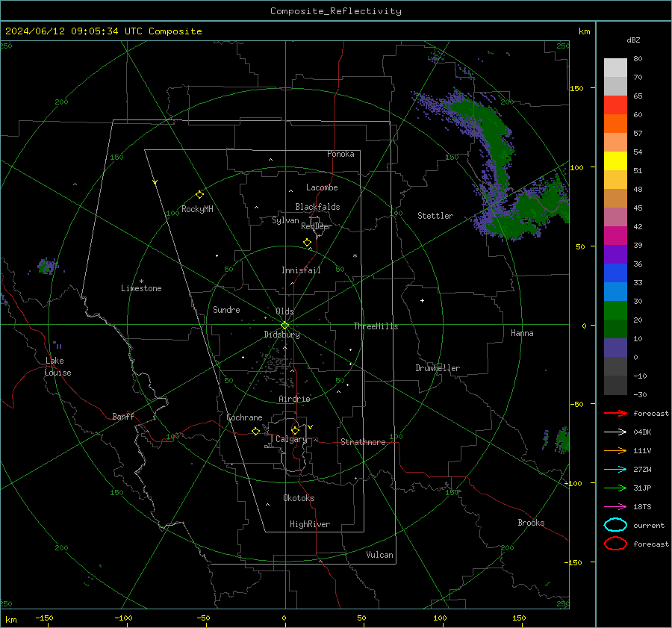Select the white 04DK arrow legend icon

[615, 432]
